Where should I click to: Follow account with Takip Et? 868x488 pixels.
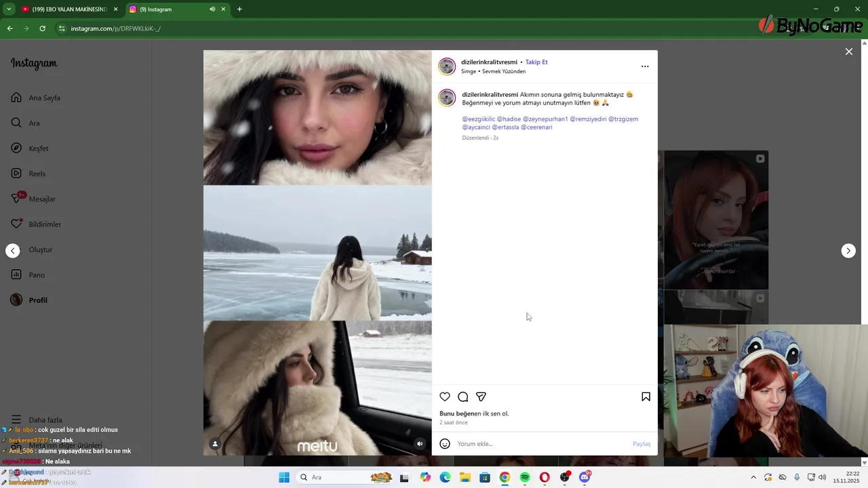click(x=536, y=62)
